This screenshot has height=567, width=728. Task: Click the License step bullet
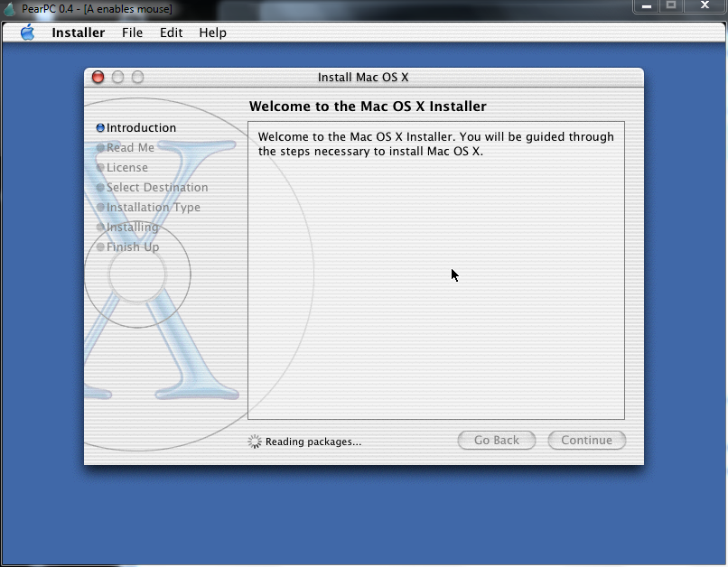100,168
